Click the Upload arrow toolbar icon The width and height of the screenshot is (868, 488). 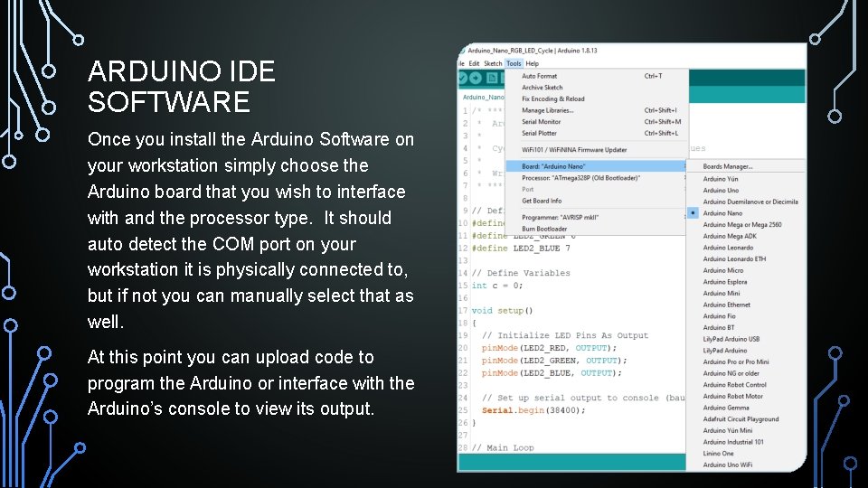[x=476, y=78]
